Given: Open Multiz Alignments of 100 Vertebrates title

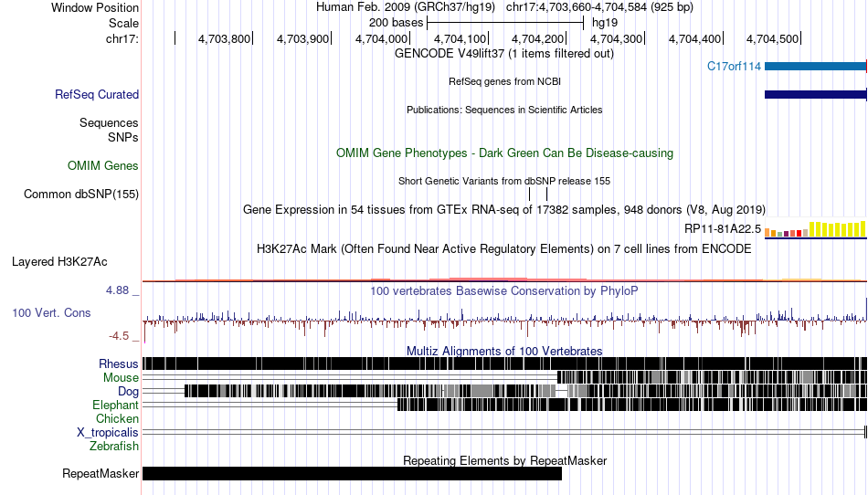Looking at the screenshot, I should click(x=504, y=352).
